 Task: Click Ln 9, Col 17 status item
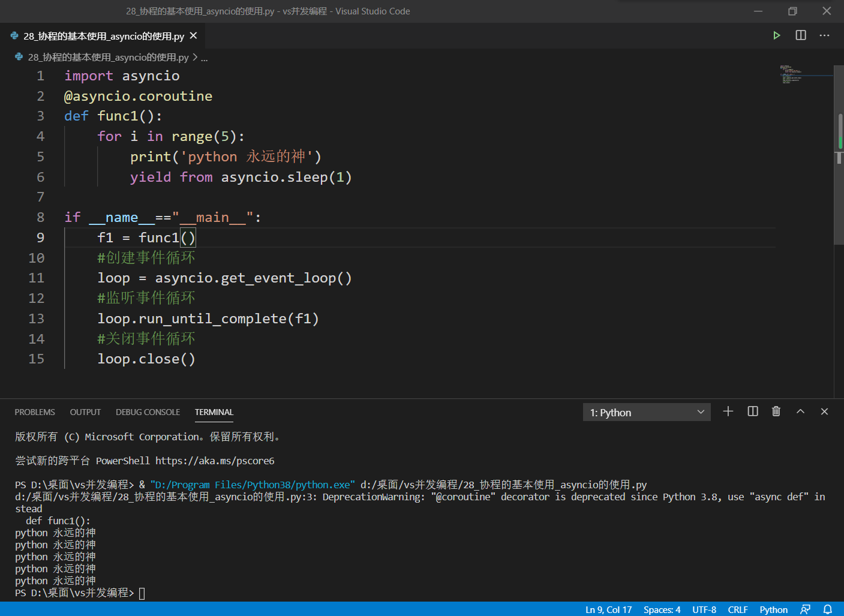[x=608, y=609]
